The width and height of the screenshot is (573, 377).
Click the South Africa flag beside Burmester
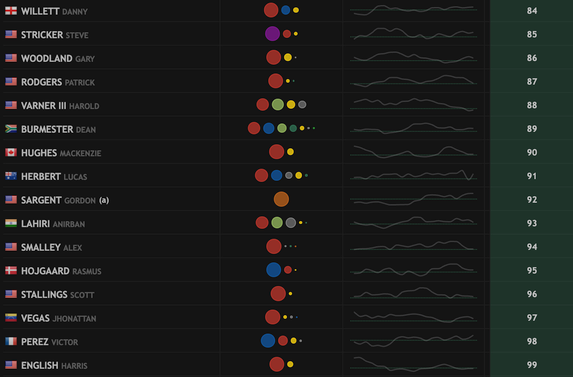click(11, 129)
